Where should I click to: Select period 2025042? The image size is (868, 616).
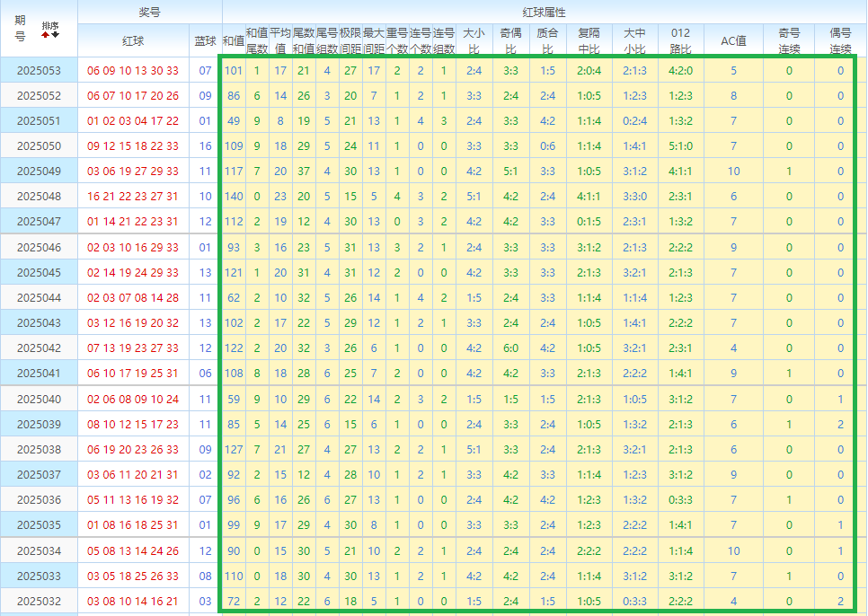pos(39,348)
